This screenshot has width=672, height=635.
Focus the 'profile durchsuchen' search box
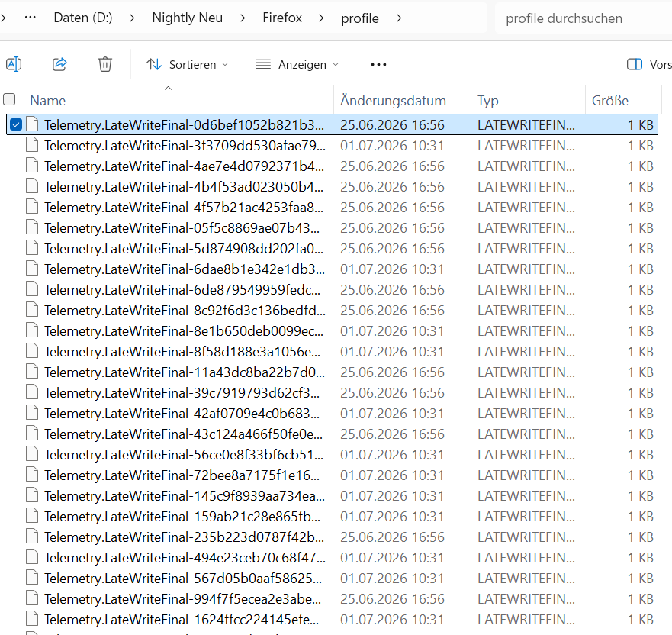[583, 18]
